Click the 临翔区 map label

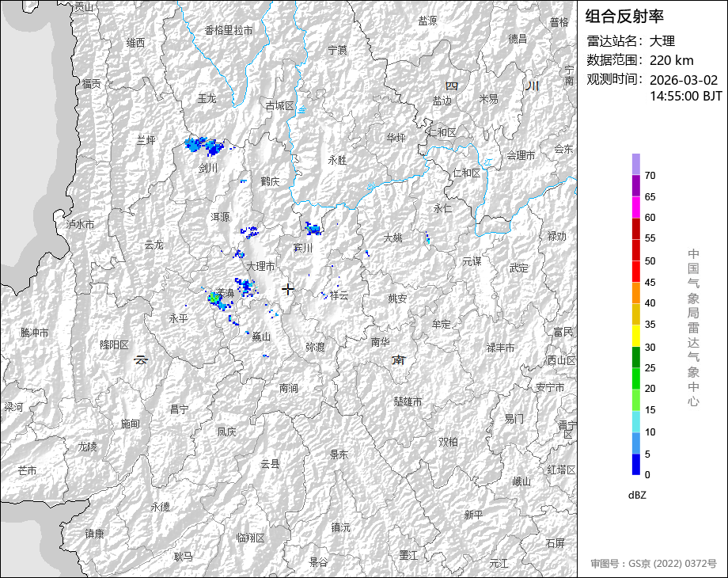(251, 538)
